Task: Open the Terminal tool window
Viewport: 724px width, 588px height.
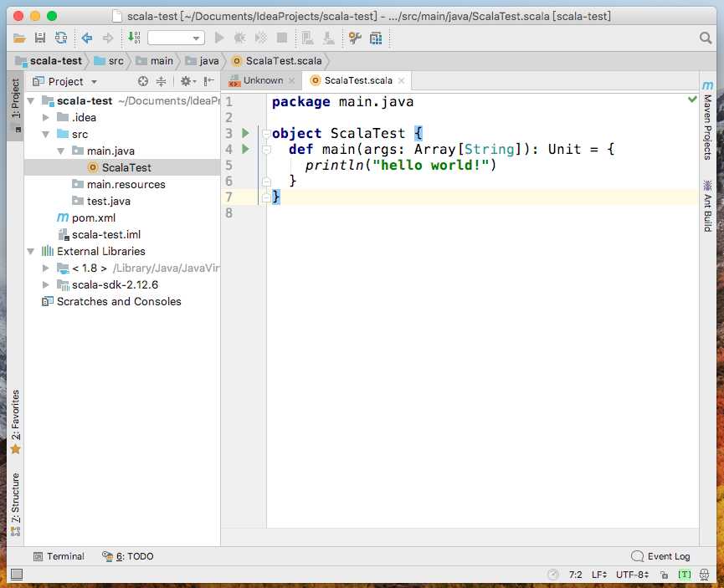Action: click(x=59, y=556)
